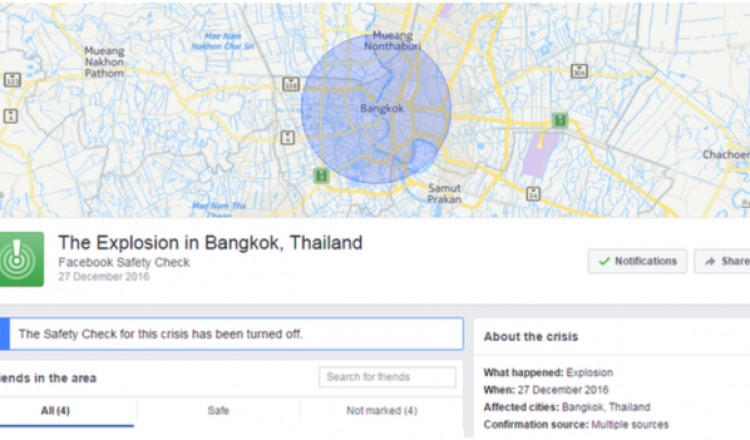Click the green Safety Check radar icon

coord(22,259)
